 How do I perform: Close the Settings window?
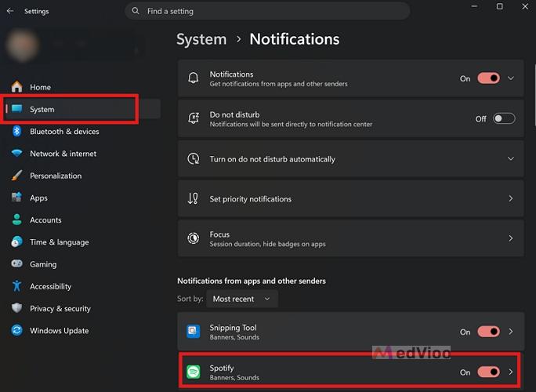point(525,6)
